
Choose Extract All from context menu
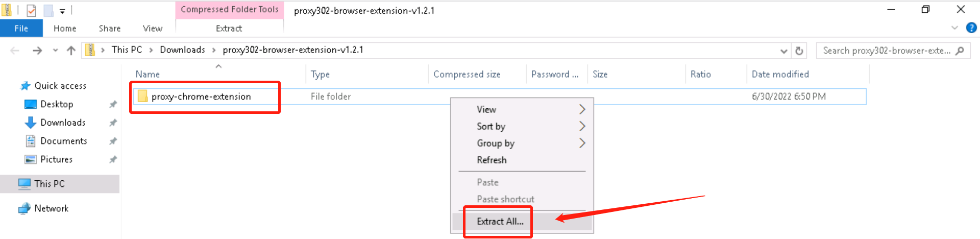pyautogui.click(x=500, y=221)
